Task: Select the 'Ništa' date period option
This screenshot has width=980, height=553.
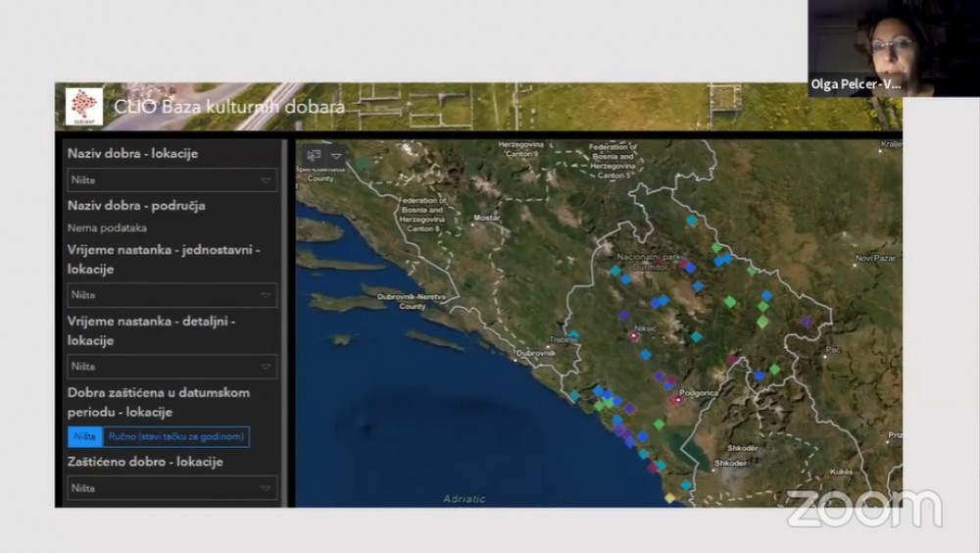Action: tap(83, 436)
